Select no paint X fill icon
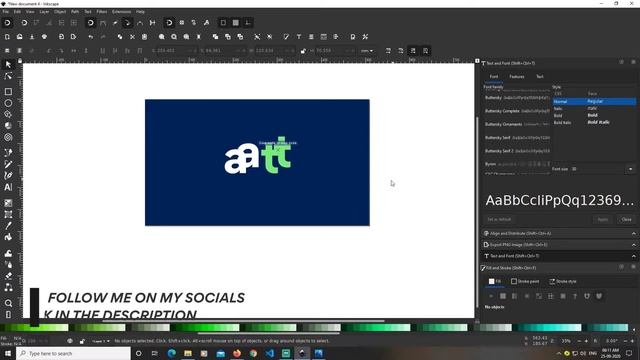 (491, 296)
